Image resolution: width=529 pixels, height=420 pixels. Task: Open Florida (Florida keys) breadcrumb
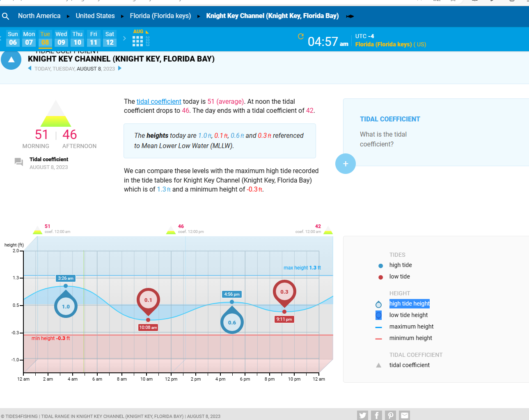(x=160, y=16)
